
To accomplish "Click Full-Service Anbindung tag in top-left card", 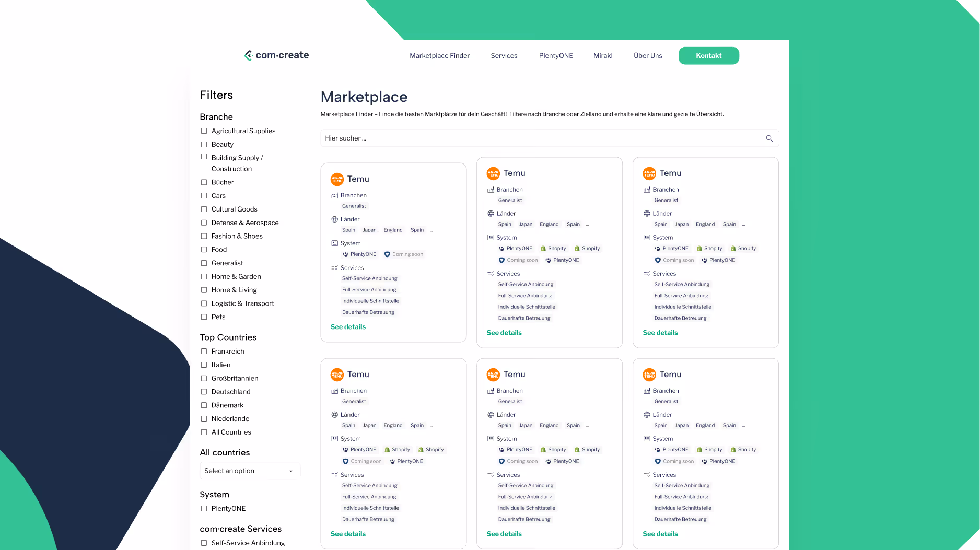I will [369, 290].
